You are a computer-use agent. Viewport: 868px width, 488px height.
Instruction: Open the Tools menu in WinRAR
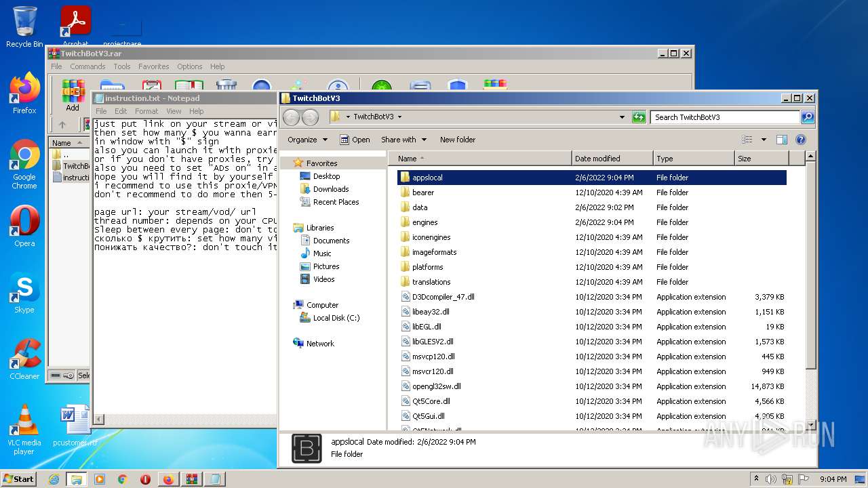[x=122, y=66]
